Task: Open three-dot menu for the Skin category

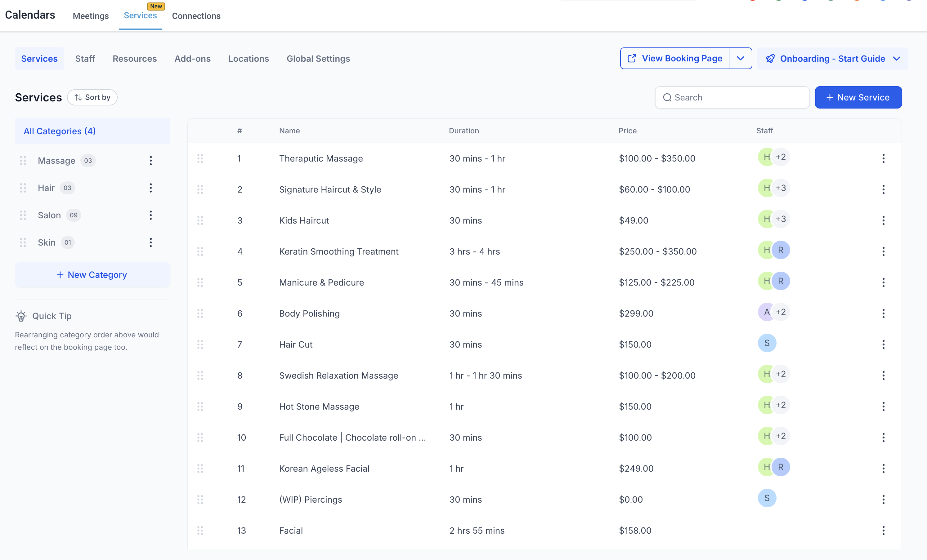Action: (x=150, y=242)
